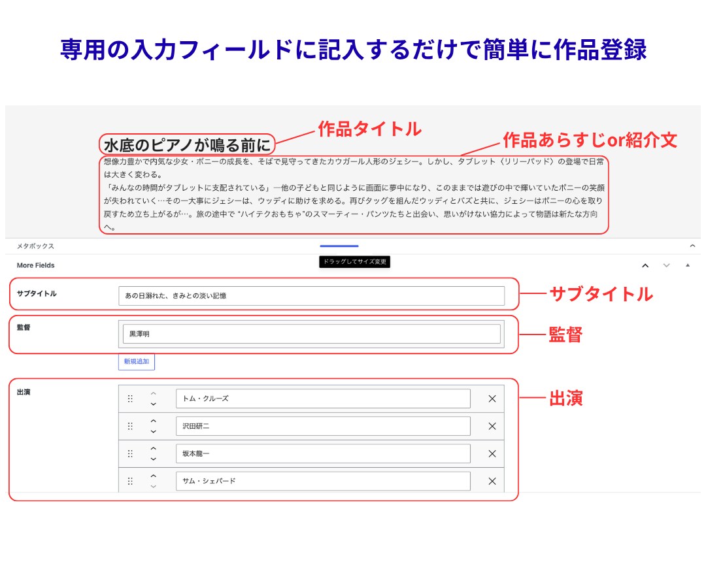Move 沢田研二 row down
This screenshot has width=706, height=588.
pyautogui.click(x=154, y=431)
